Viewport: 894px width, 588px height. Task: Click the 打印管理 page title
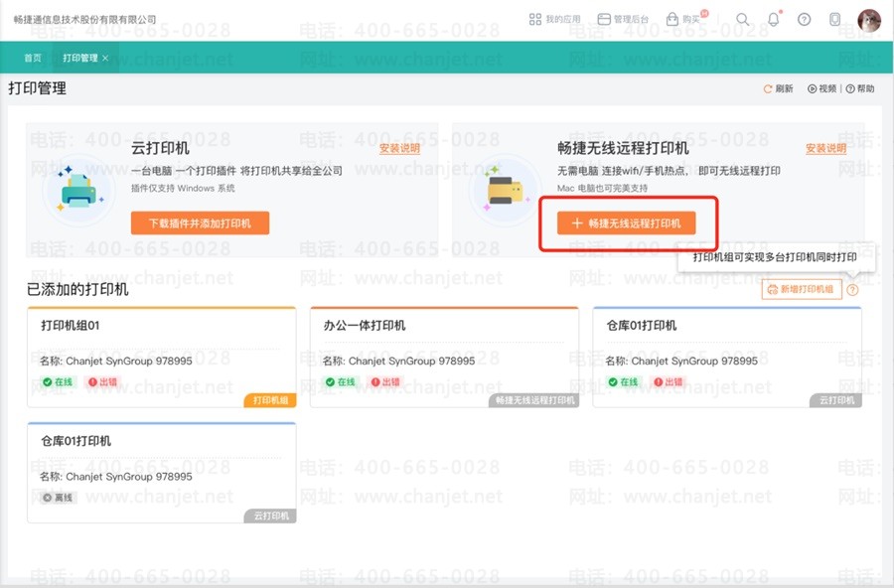click(x=37, y=88)
